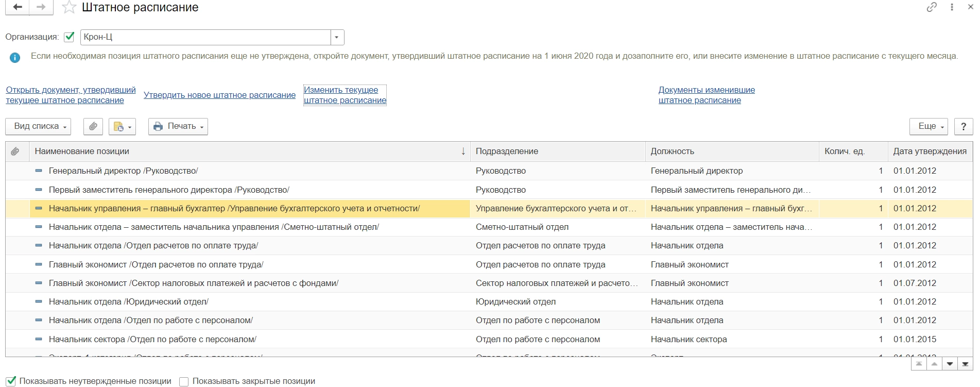
Task: Click Утвердить новое штатное расписание link
Action: (219, 95)
